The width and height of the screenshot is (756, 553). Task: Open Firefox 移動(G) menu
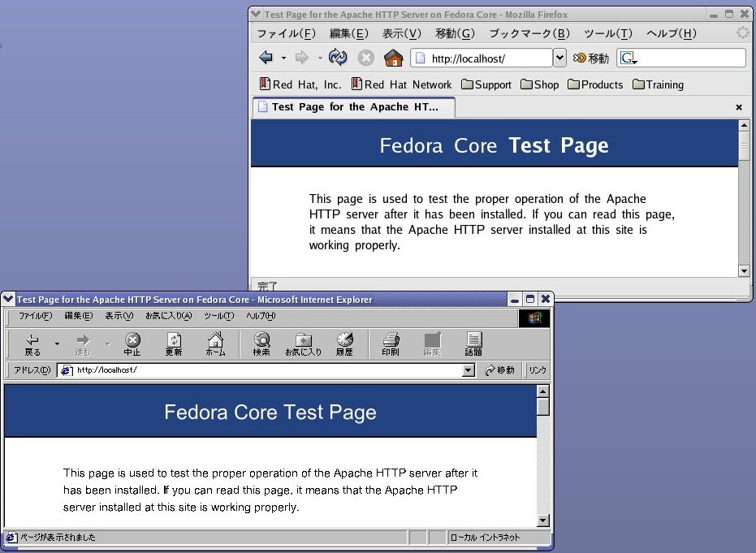tap(455, 33)
